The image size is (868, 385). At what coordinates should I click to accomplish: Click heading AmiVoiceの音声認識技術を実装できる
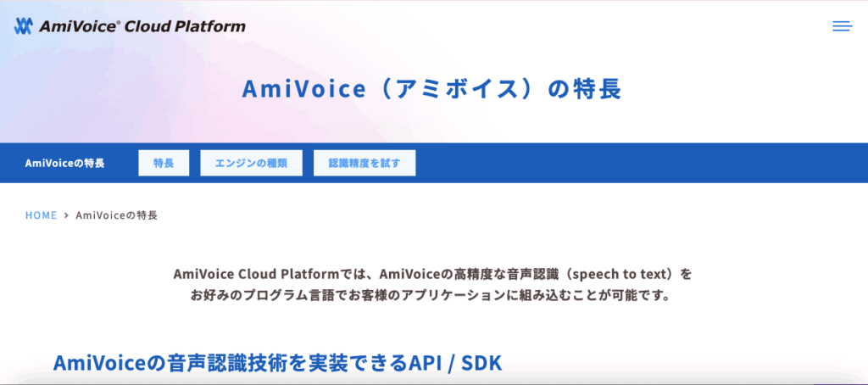pos(231,363)
